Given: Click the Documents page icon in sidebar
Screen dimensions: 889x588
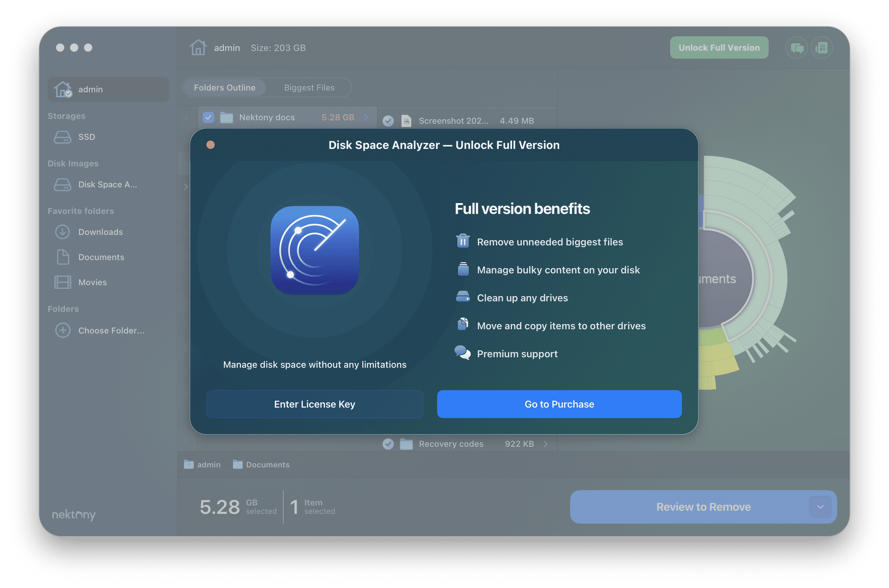Looking at the screenshot, I should tap(63, 257).
